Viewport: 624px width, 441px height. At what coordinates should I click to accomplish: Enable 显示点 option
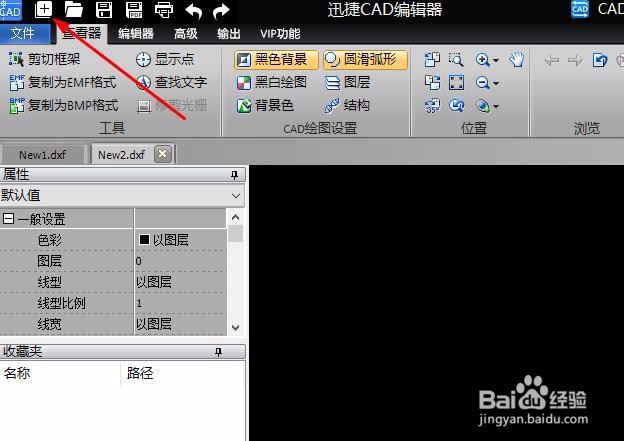point(165,59)
